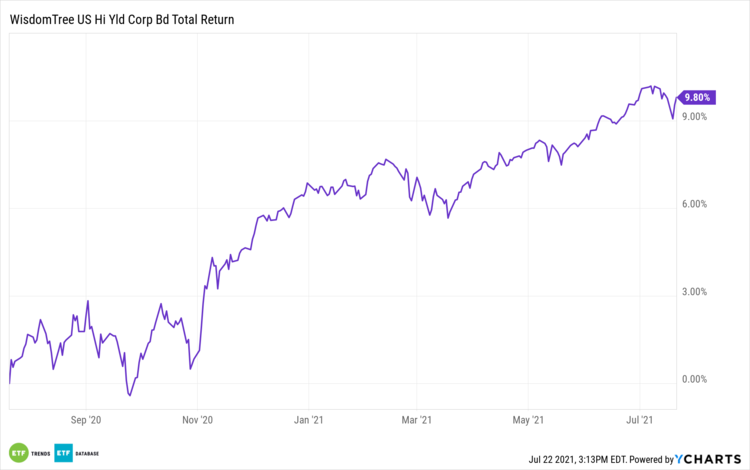Click the ETF Trends green circle logo

(17, 452)
